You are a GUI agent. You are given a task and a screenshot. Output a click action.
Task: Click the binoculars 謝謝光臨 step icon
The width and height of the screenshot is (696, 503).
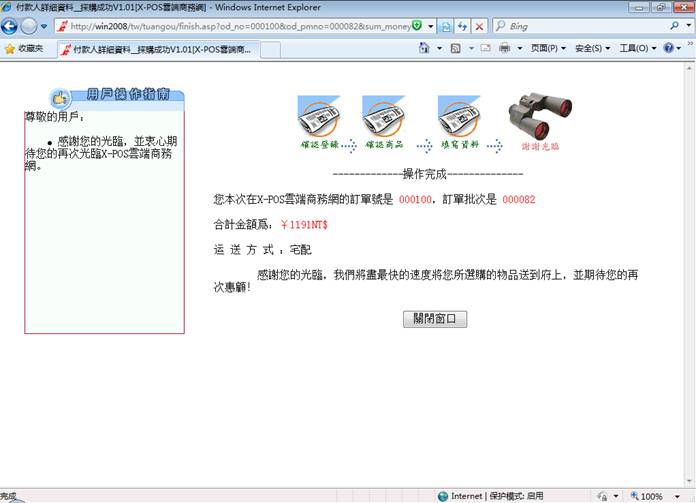(x=541, y=119)
